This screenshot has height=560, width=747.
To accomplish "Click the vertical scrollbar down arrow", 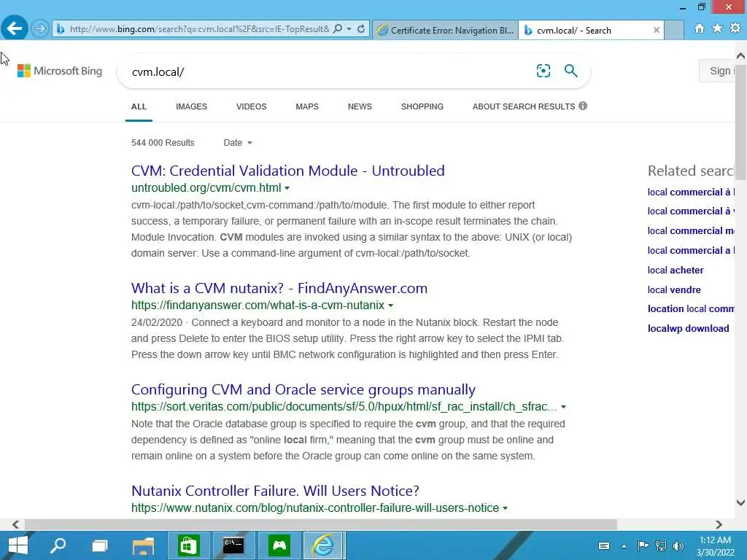I will (x=741, y=502).
